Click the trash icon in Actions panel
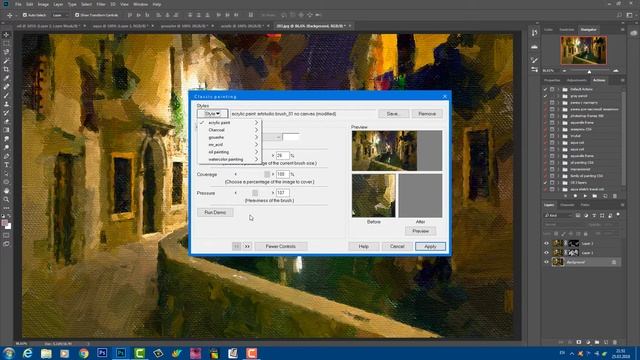 (615, 196)
